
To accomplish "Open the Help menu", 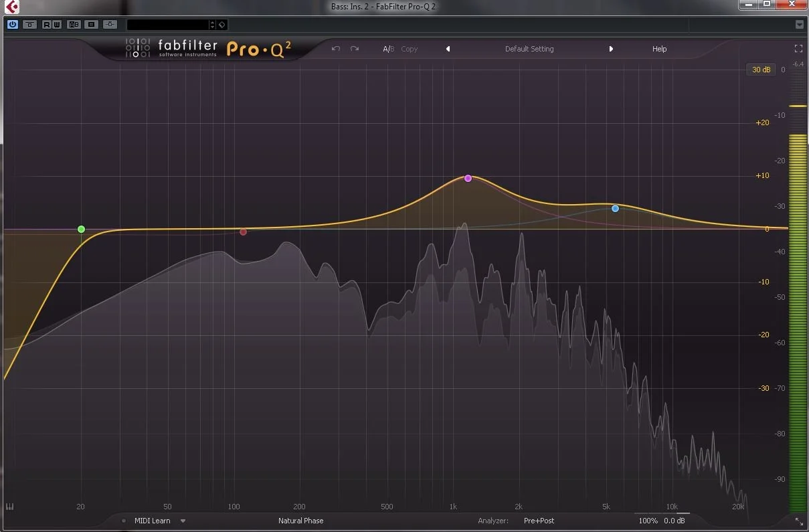I will click(659, 49).
